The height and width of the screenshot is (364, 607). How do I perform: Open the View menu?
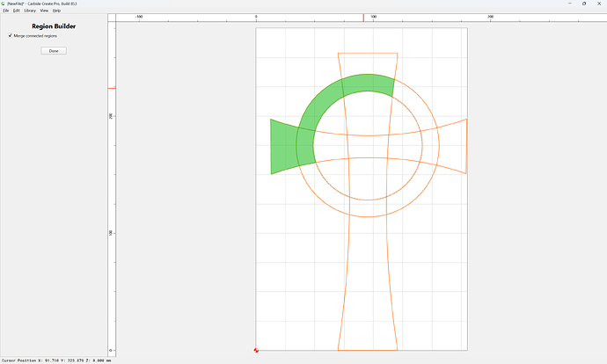(44, 11)
